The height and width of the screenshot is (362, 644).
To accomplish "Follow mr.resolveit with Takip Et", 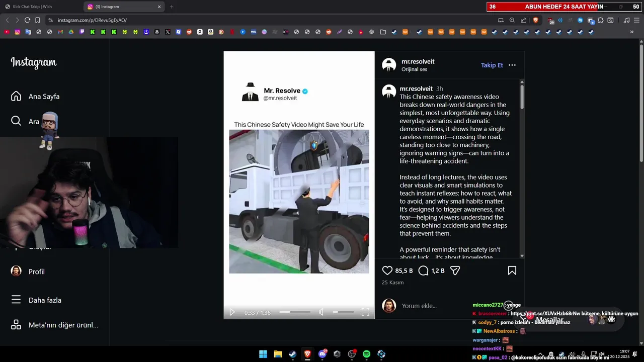I will pyautogui.click(x=492, y=65).
